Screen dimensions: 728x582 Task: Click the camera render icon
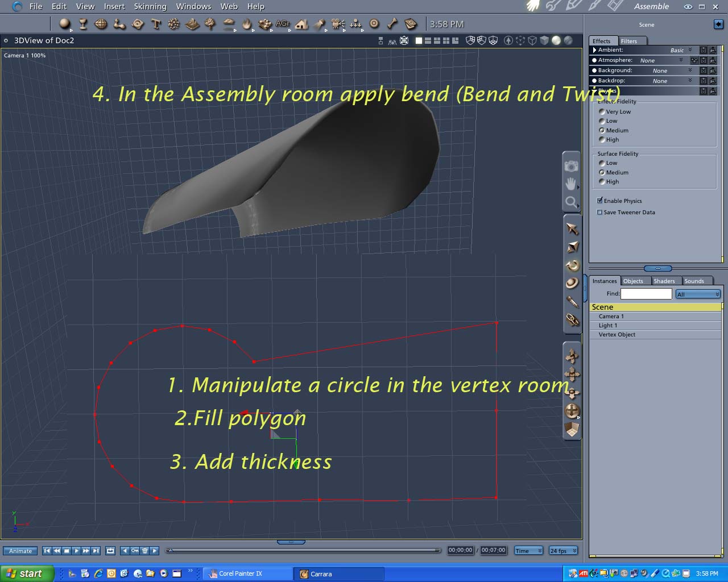click(571, 166)
